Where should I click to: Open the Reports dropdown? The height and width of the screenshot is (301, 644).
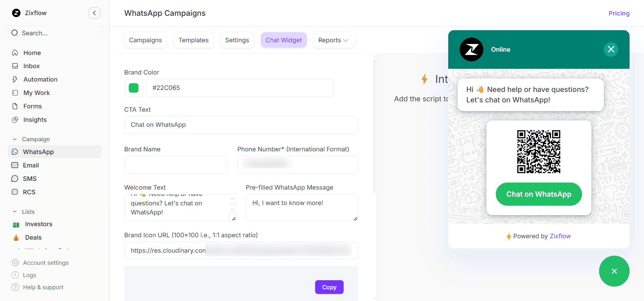click(334, 40)
